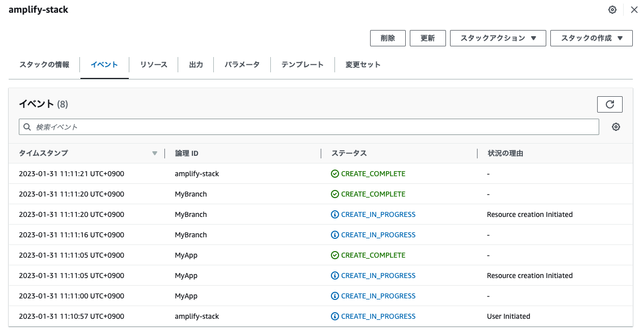Click the MyBranch ID in the 11:11:16 row
The height and width of the screenshot is (330, 644).
click(191, 235)
